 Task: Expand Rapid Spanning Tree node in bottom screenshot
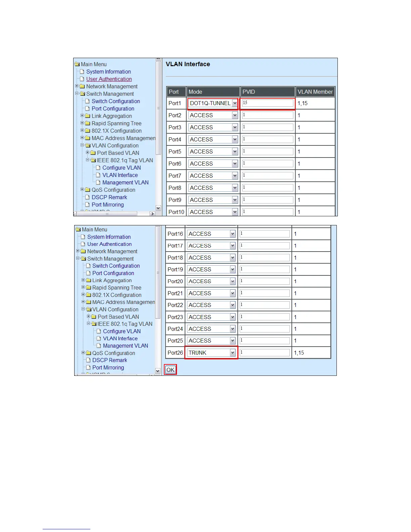pyautogui.click(x=83, y=287)
